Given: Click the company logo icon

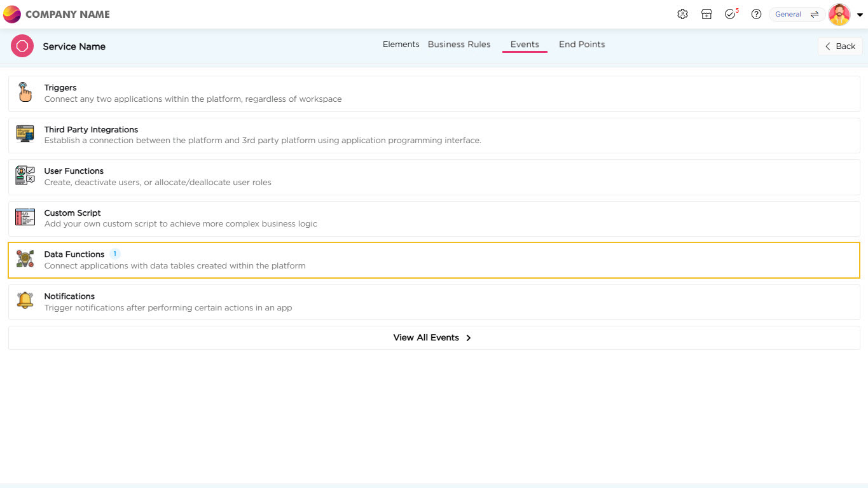Looking at the screenshot, I should (x=12, y=14).
